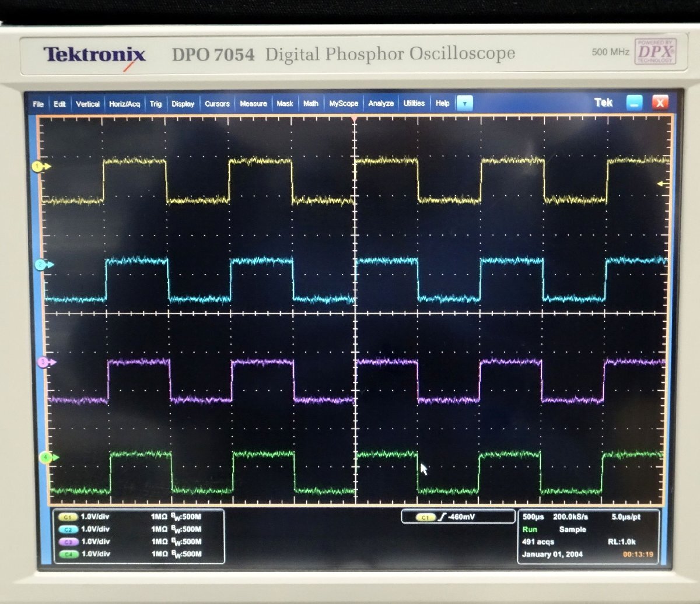Select the purple channel 3 ground marker

click(46, 362)
